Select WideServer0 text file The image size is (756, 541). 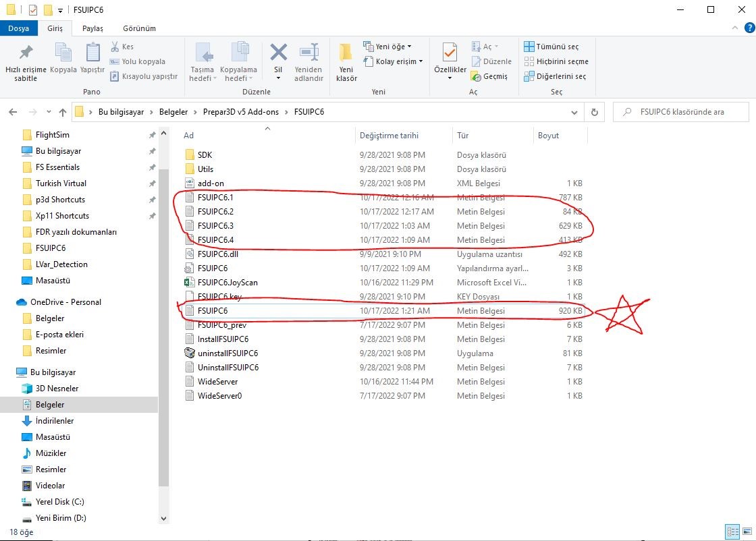(219, 396)
